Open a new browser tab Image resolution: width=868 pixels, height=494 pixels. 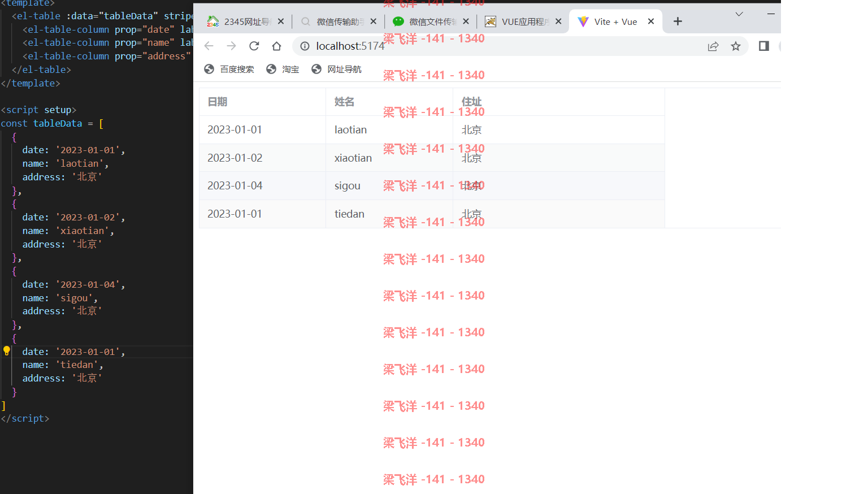point(678,21)
